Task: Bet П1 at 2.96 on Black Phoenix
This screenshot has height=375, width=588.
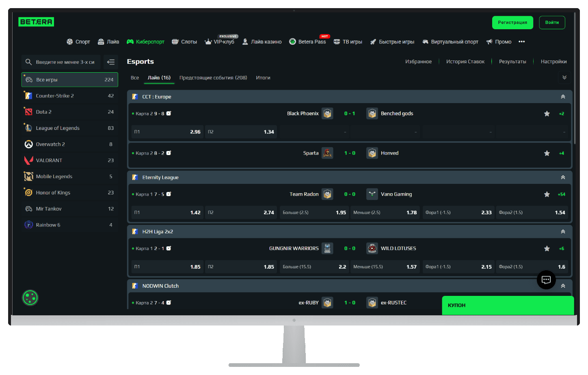Action: [x=167, y=132]
